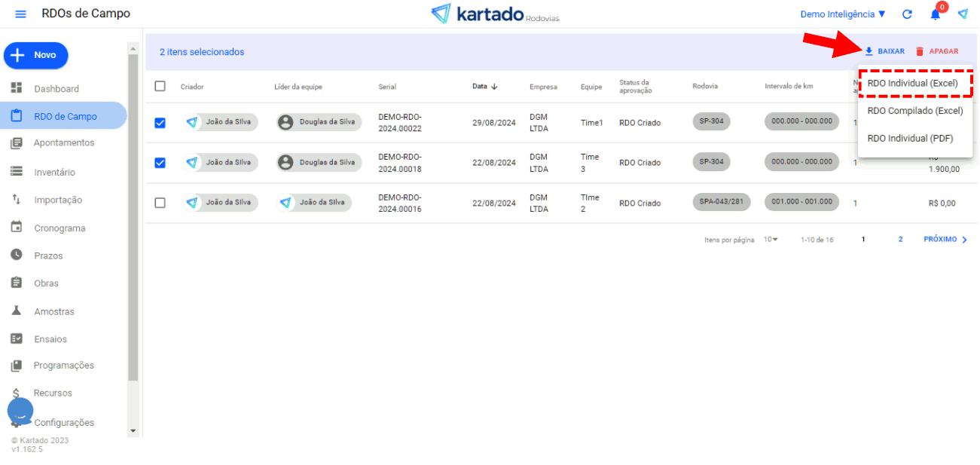The width and height of the screenshot is (980, 465).
Task: Click the Kartado profile icon top right
Action: 963,14
